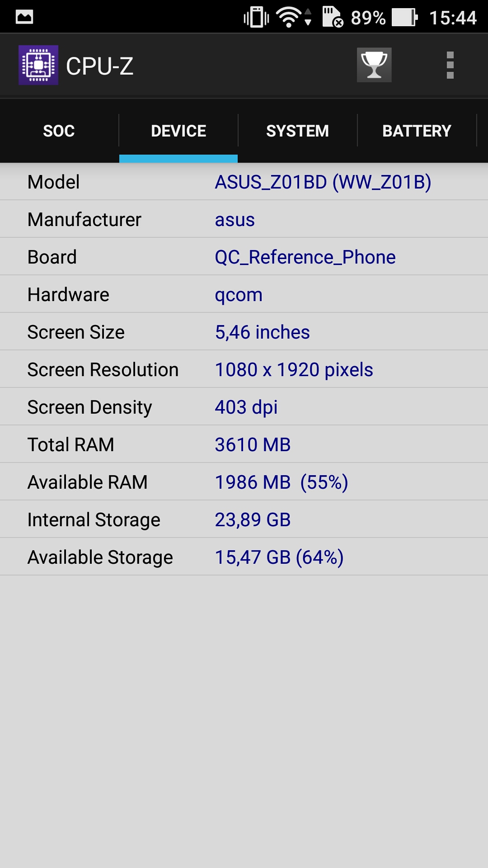Open the BATTERY tab
The width and height of the screenshot is (488, 868).
tap(417, 131)
